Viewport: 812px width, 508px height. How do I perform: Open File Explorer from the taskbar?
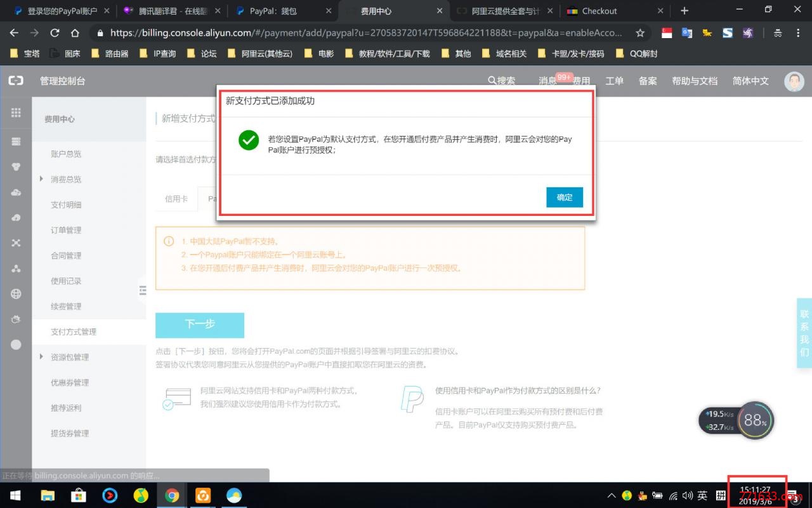(x=48, y=495)
